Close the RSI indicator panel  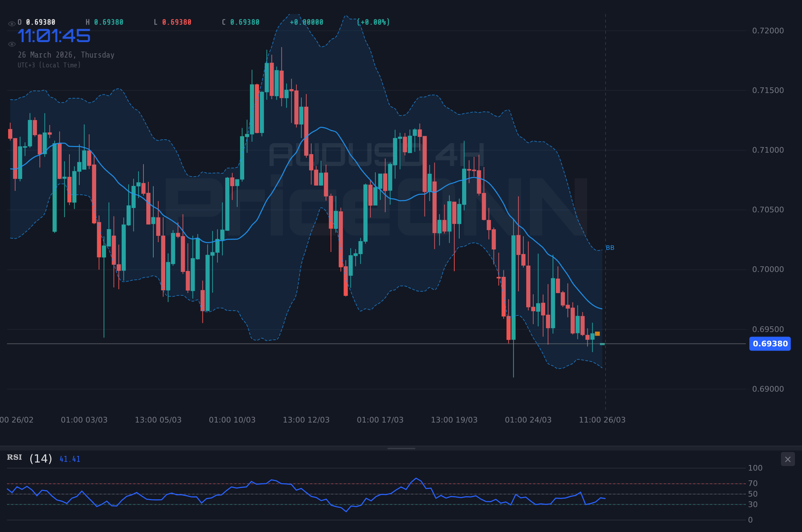point(788,459)
